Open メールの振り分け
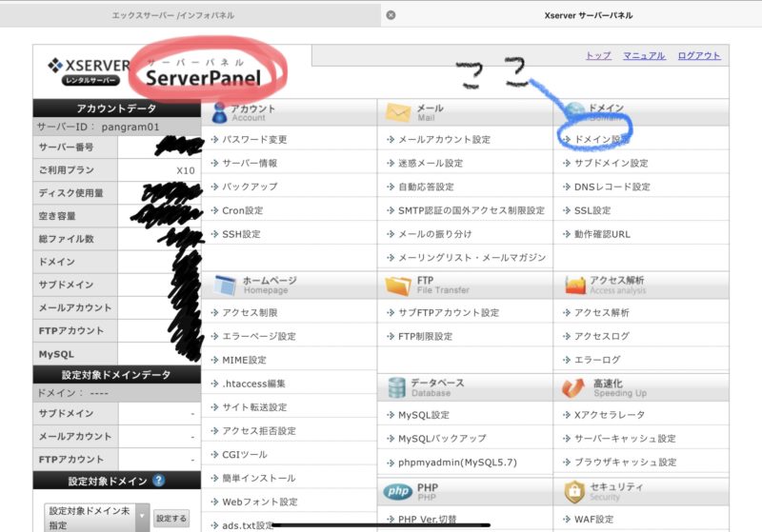Screen dimensions: 762x532 (435, 234)
